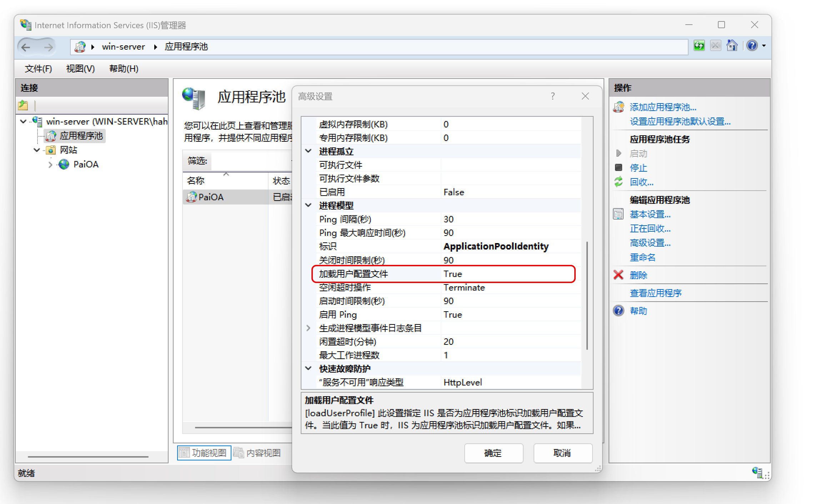Click the refresh page toolbar icon
825x504 pixels.
(x=699, y=46)
